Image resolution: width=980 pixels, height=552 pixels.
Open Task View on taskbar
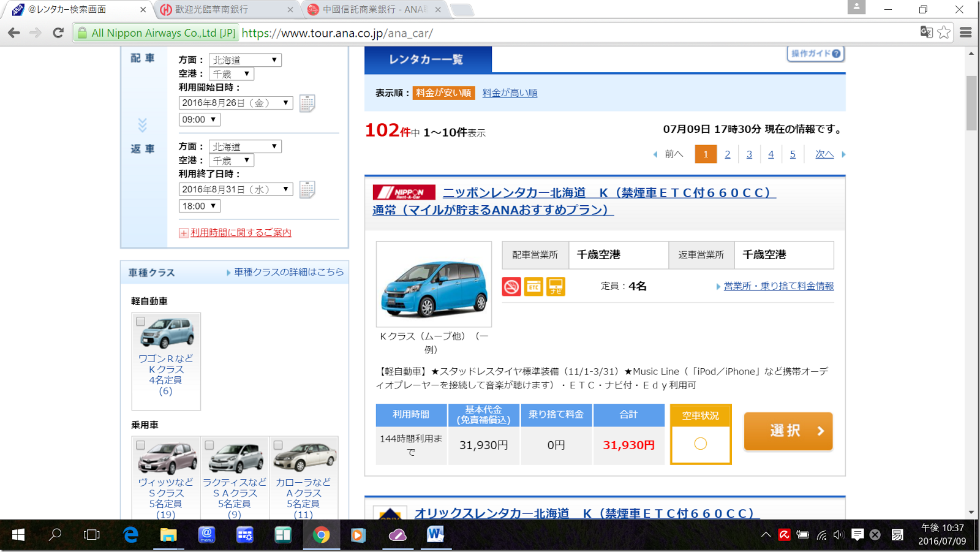[92, 535]
